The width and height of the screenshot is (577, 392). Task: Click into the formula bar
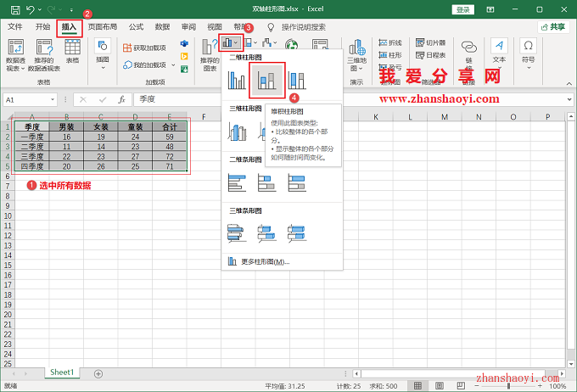pos(350,99)
